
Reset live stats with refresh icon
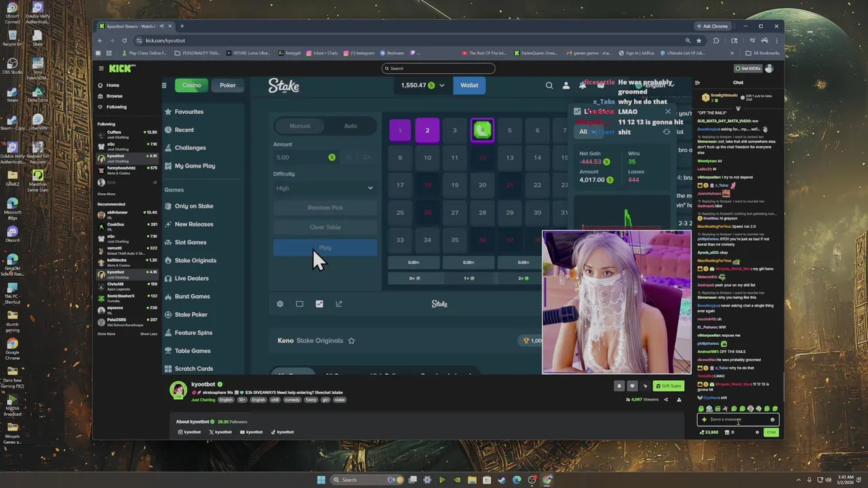667,132
